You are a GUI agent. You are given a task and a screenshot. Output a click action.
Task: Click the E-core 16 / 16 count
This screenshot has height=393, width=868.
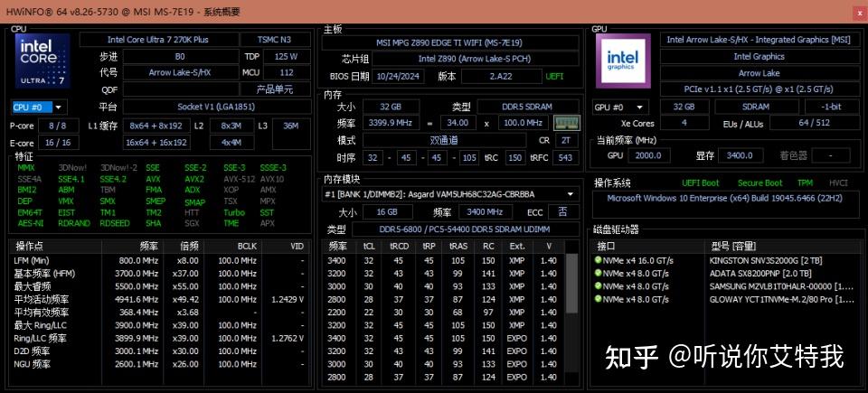(58, 143)
